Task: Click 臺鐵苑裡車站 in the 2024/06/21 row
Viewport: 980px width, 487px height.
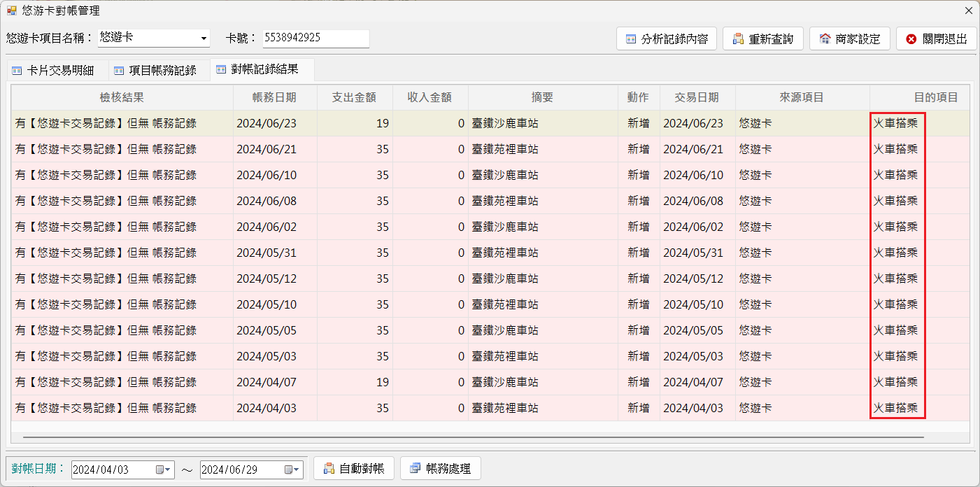Action: [505, 149]
